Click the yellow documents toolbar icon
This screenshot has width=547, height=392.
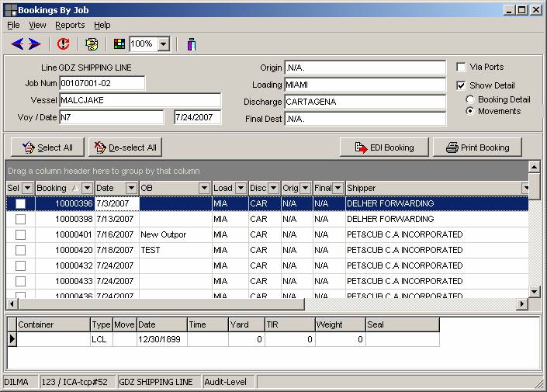[x=92, y=44]
